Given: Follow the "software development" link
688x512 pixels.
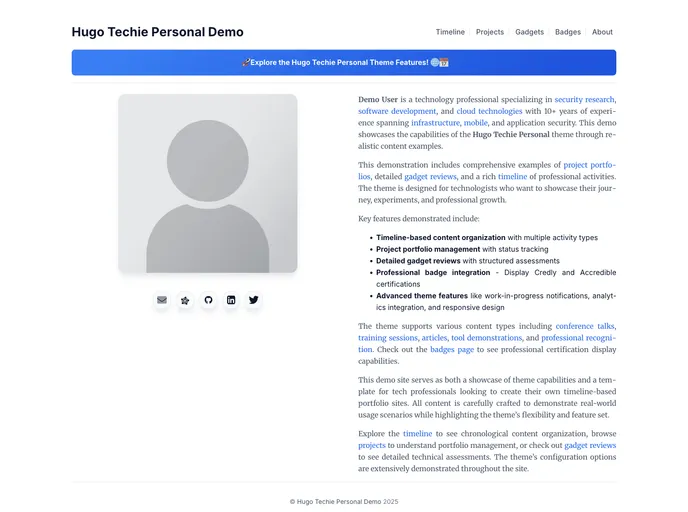Looking at the screenshot, I should (397, 112).
